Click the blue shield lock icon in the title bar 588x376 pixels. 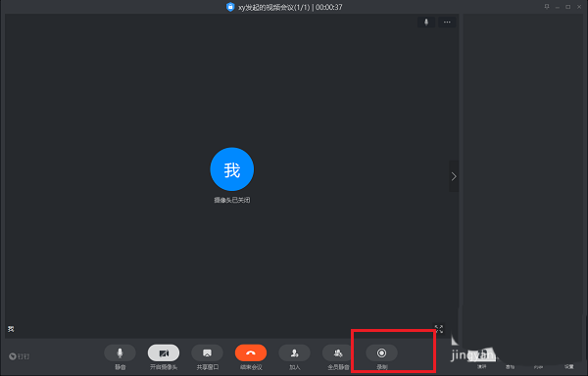pos(230,7)
